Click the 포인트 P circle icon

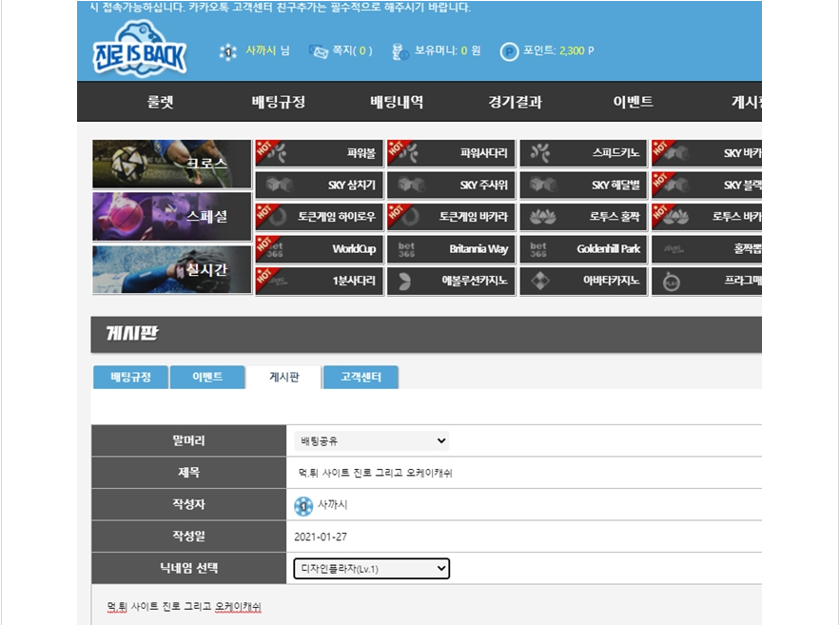tap(509, 51)
